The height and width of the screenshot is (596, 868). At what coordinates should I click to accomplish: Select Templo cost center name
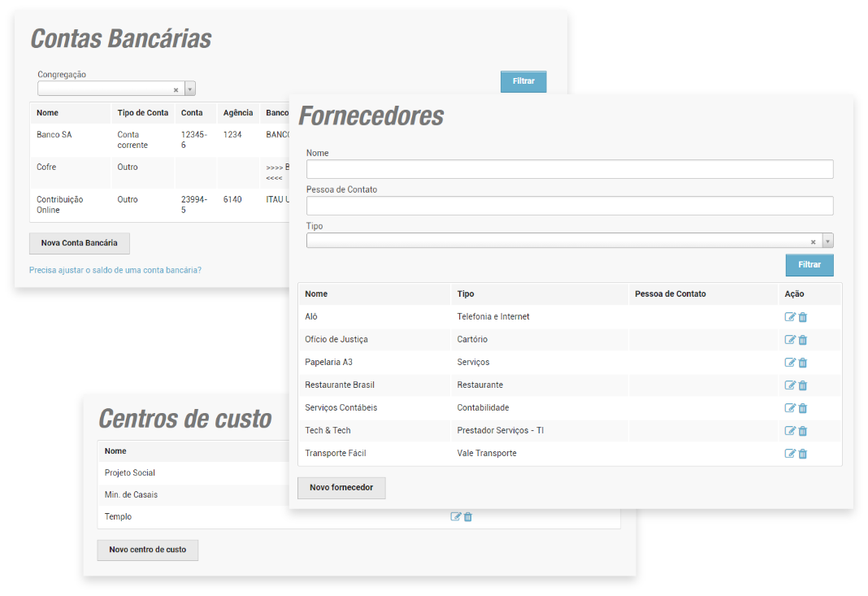tap(118, 517)
